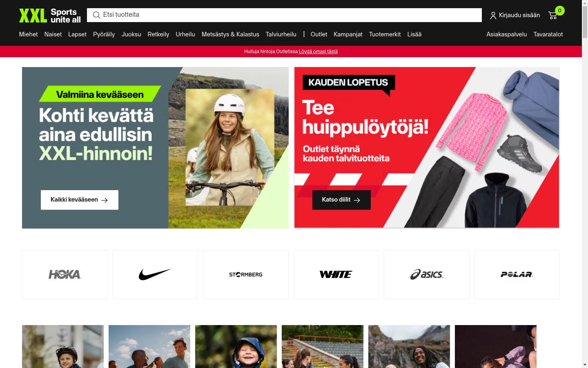588x368 pixels.
Task: Open the man in mountains category image
Action: point(409,346)
